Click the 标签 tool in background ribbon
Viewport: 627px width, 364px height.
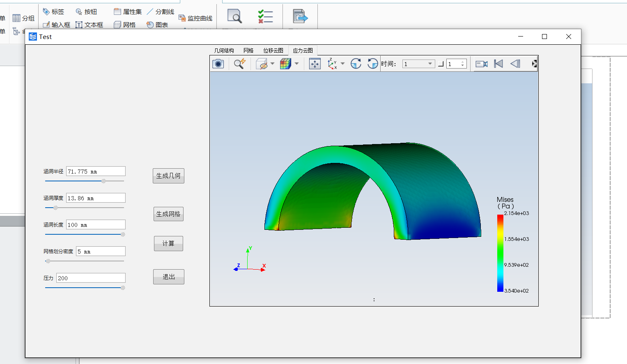54,12
